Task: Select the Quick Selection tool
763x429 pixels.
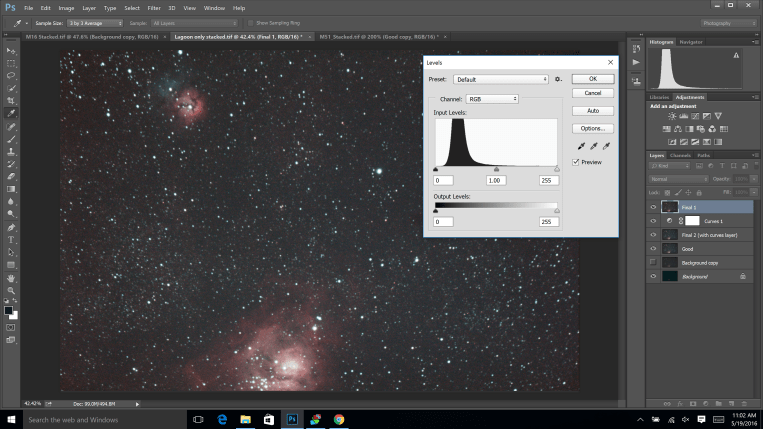Action: 11,89
